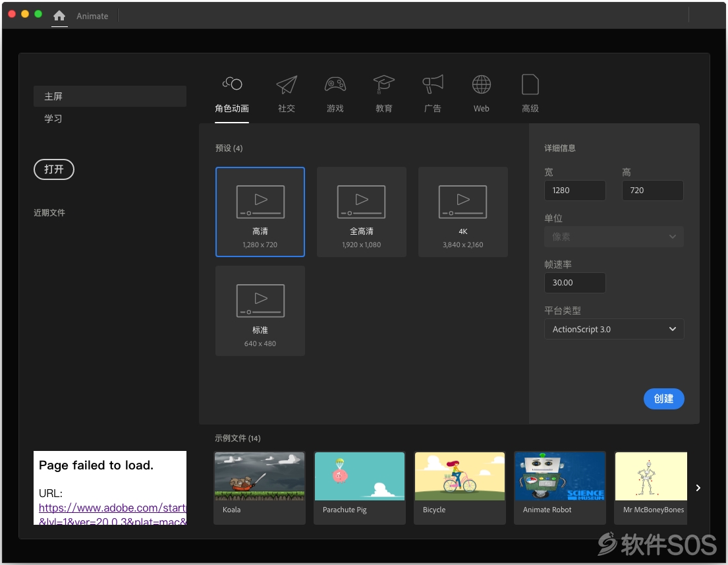This screenshot has width=728, height=565.
Task: Click the Animate title text
Action: pos(92,16)
